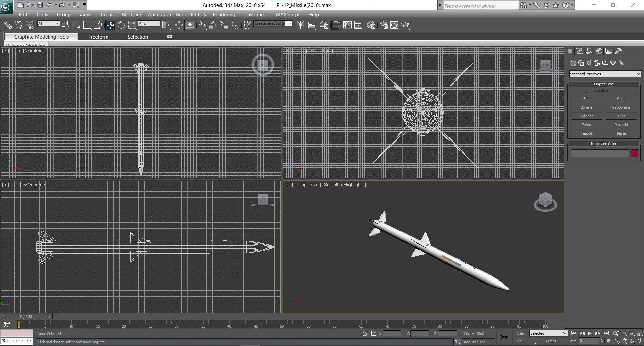The image size is (644, 346).
Task: Activate the Select and Scale tool
Action: [132, 25]
